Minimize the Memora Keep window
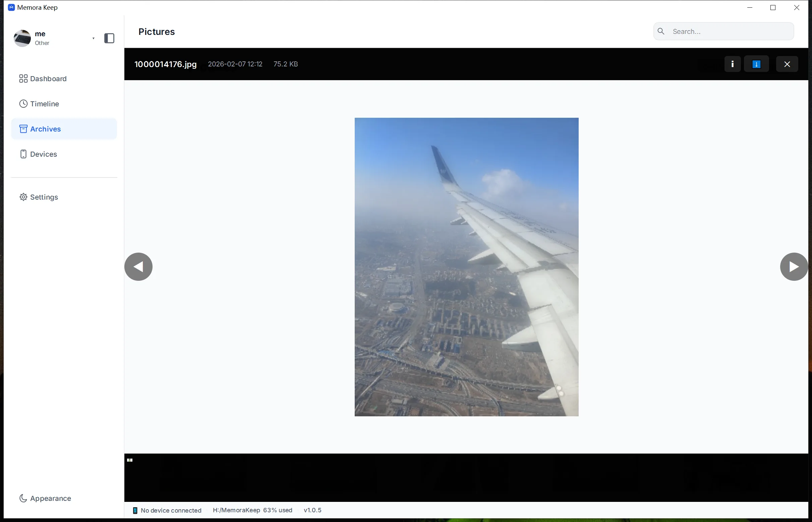 pos(750,7)
